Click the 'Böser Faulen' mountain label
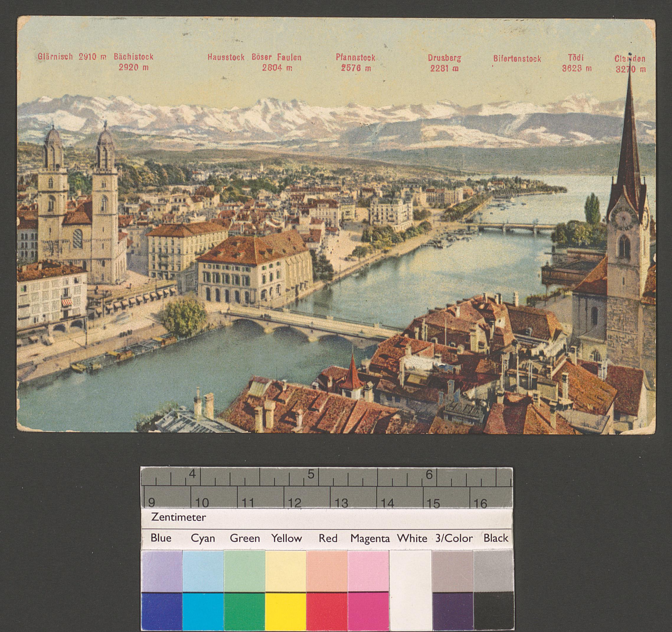 [x=276, y=57]
